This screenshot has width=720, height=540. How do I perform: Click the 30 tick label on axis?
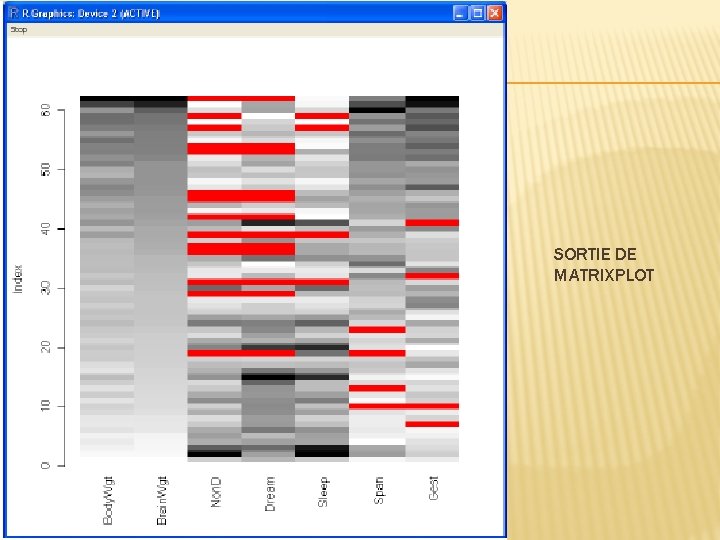pyautogui.click(x=45, y=288)
